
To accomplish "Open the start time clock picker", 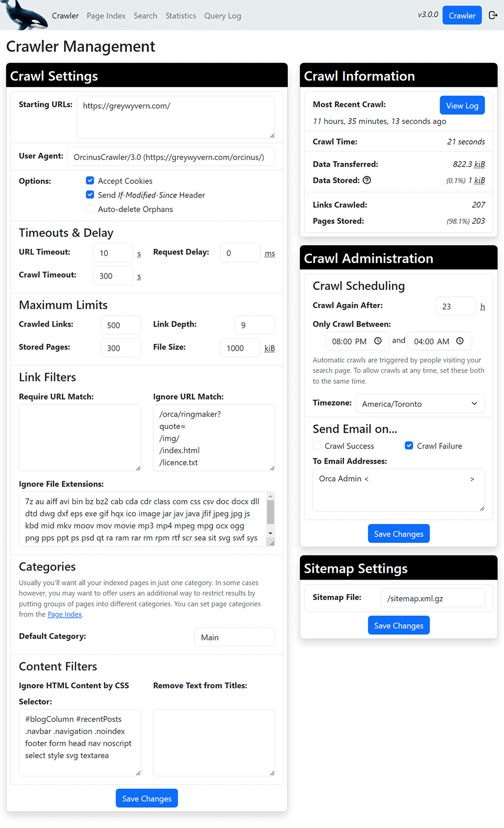I will 378,341.
